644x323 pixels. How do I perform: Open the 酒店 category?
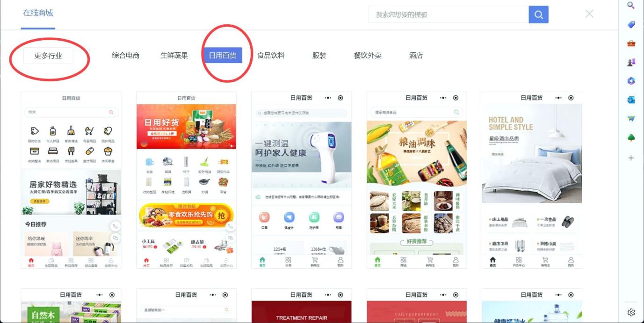(x=416, y=55)
